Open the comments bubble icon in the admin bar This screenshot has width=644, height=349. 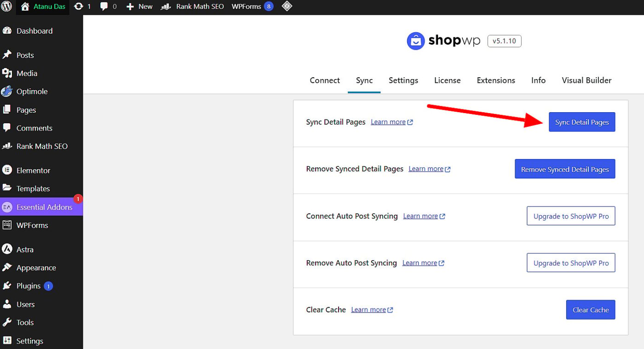pos(109,6)
